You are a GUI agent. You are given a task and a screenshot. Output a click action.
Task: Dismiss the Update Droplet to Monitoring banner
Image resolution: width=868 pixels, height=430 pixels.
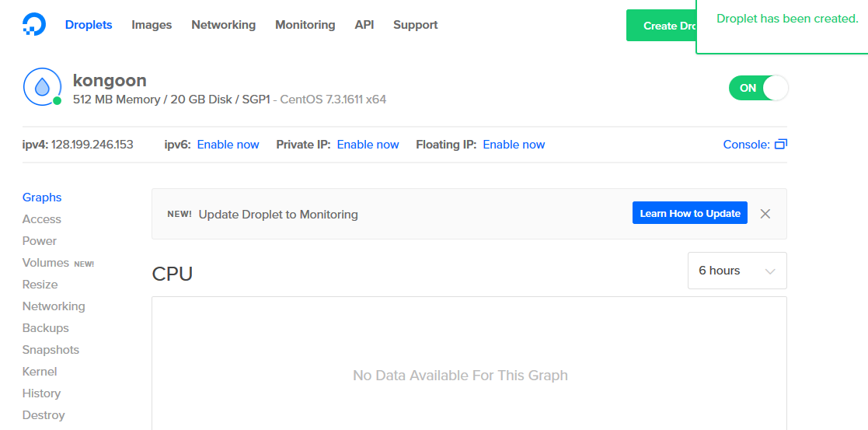[765, 214]
